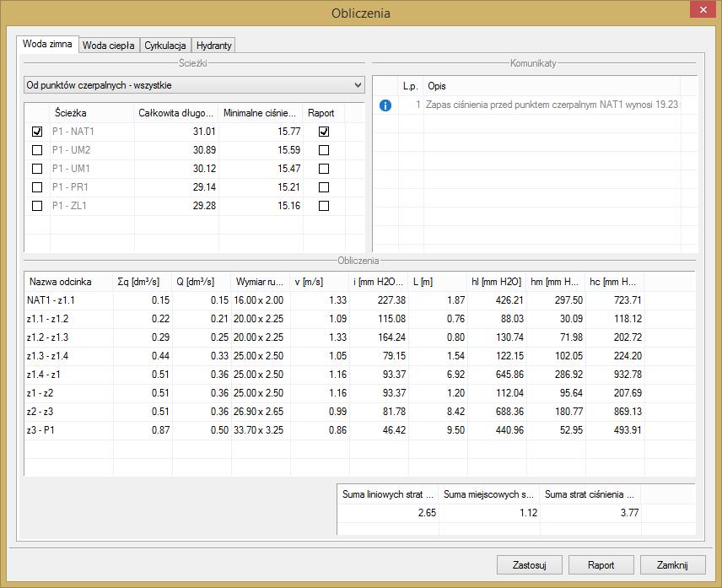
Task: Click the Całkowita długo... column header
Action: click(177, 113)
